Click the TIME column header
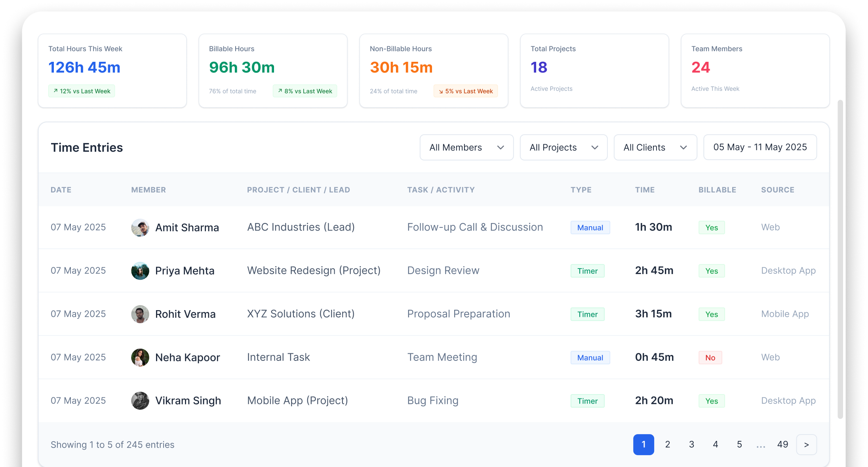The image size is (868, 467). 645,190
